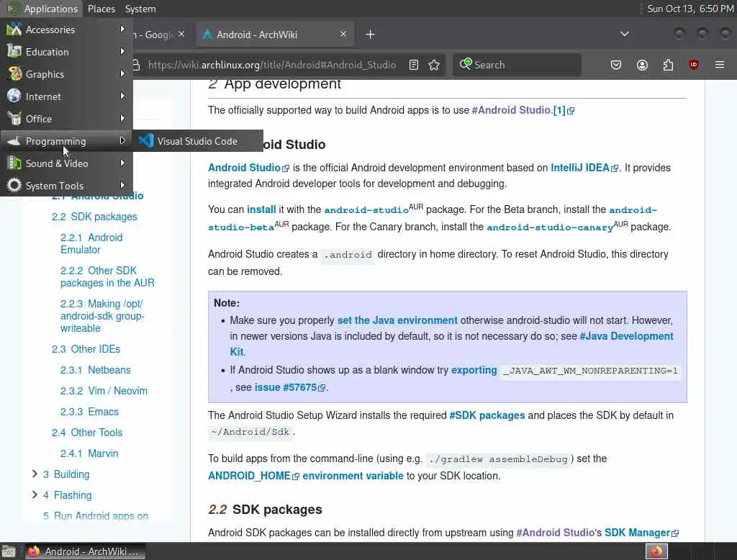Bookmark this page with the star icon

[434, 65]
